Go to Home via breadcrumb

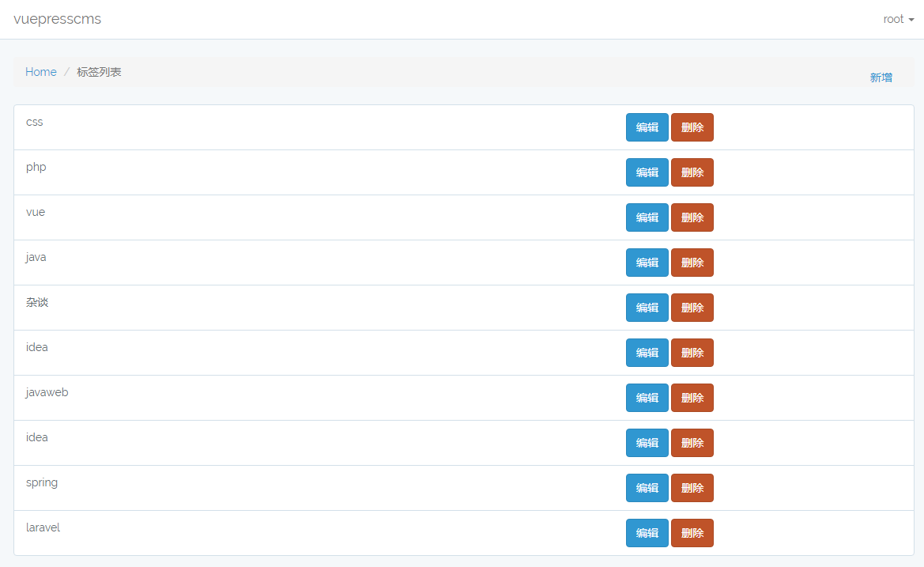41,72
